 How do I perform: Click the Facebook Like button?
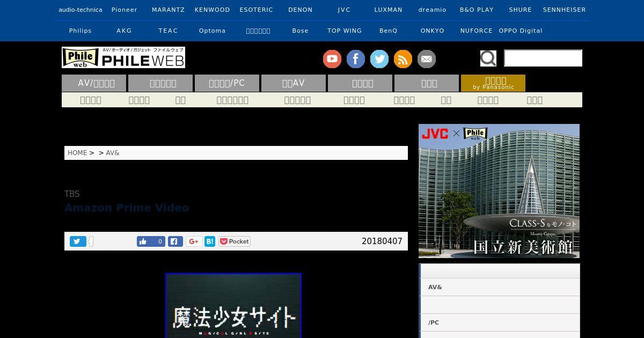click(x=151, y=241)
